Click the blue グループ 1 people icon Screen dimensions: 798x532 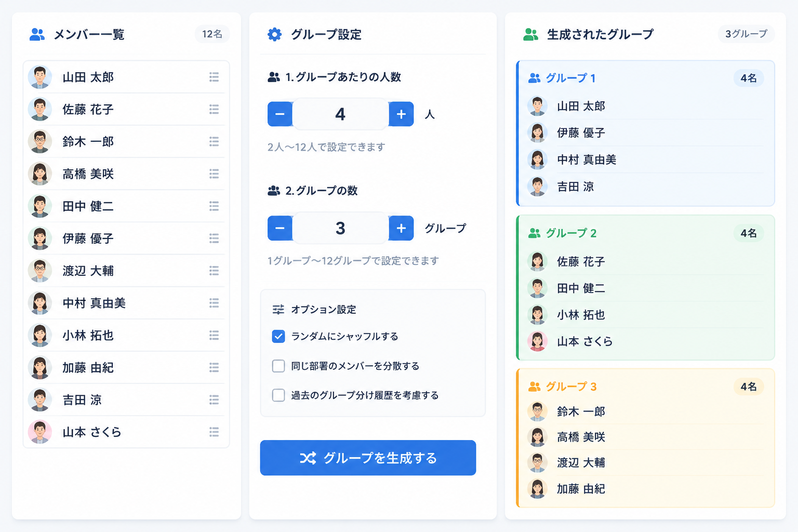click(x=534, y=78)
